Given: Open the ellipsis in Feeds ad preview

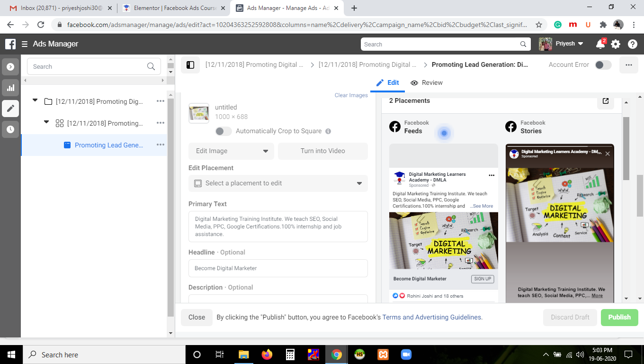Looking at the screenshot, I should (492, 175).
